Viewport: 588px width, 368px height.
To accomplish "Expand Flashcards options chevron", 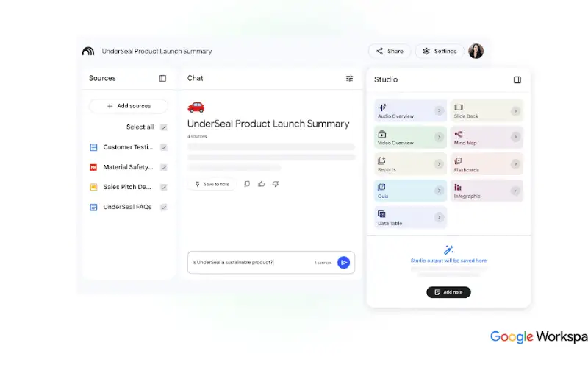I will tap(515, 163).
